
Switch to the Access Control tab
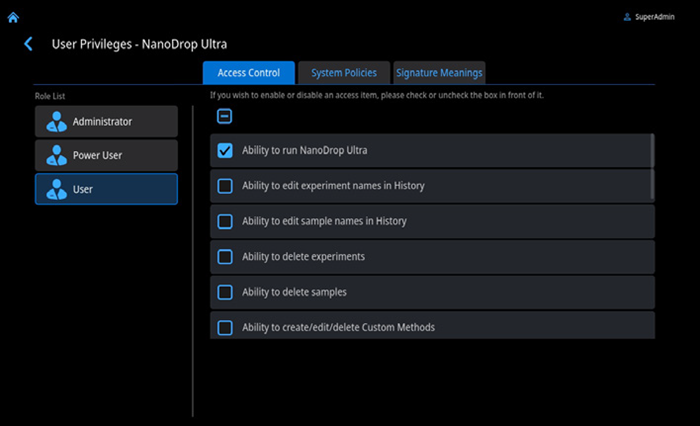click(x=249, y=73)
